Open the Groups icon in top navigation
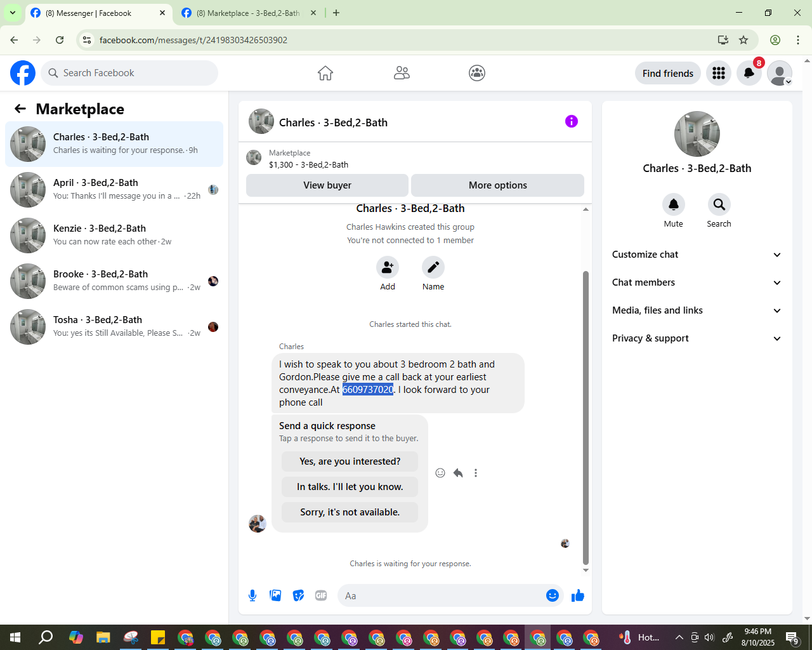Viewport: 812px width, 650px height. pyautogui.click(x=477, y=73)
